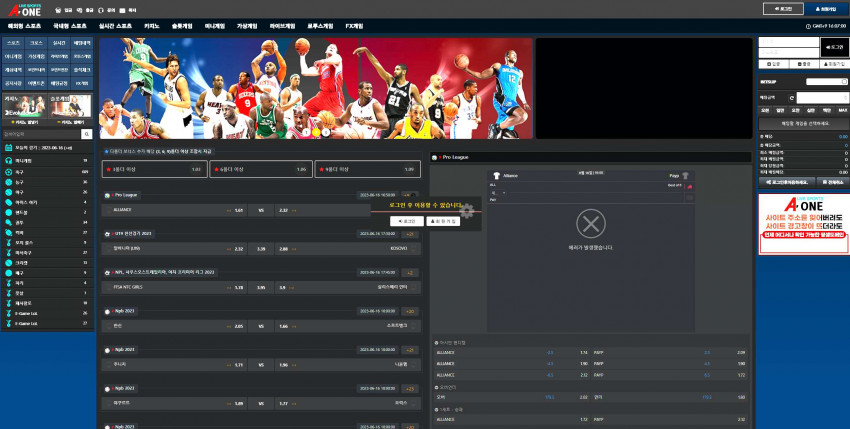Toggle the BETSLIP checkbox
The image size is (850, 429).
click(844, 82)
